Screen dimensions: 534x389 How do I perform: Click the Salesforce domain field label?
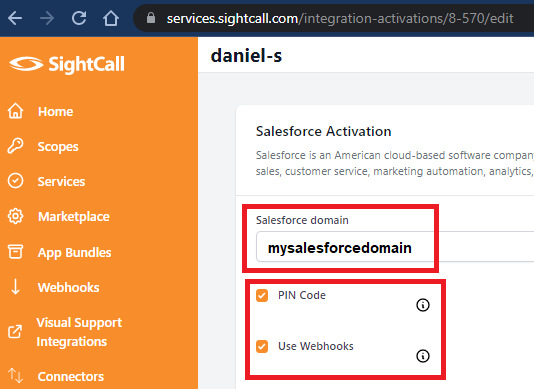(302, 220)
